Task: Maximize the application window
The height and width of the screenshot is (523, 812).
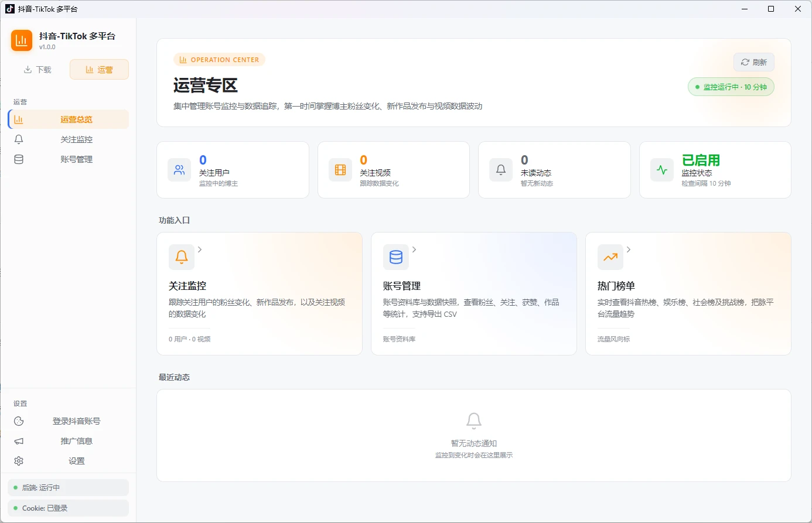Action: pos(771,9)
